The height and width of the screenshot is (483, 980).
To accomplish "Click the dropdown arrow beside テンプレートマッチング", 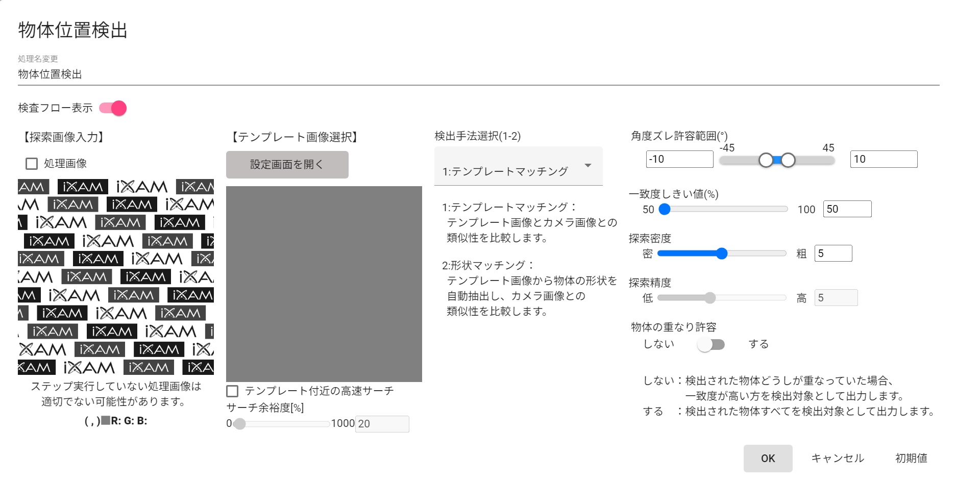I will pos(588,166).
